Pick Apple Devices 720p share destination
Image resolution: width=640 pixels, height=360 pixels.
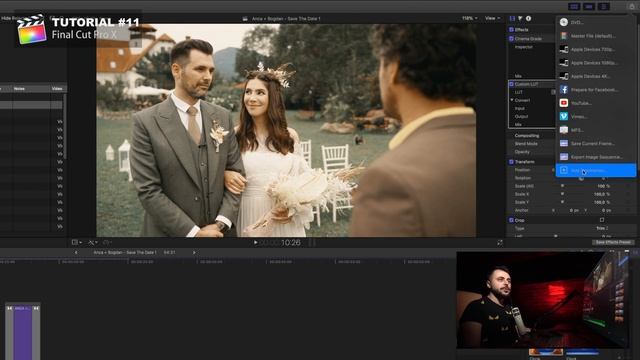tap(596, 49)
